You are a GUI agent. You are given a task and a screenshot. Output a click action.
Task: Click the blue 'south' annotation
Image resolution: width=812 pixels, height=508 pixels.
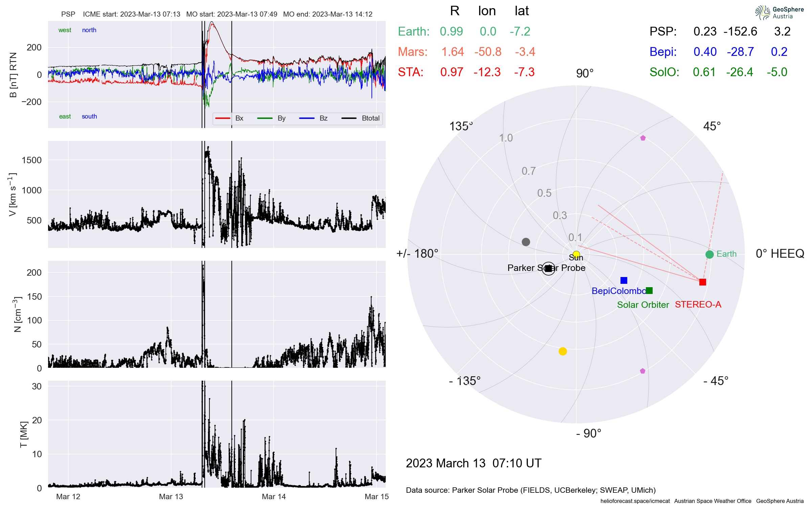[x=89, y=117]
